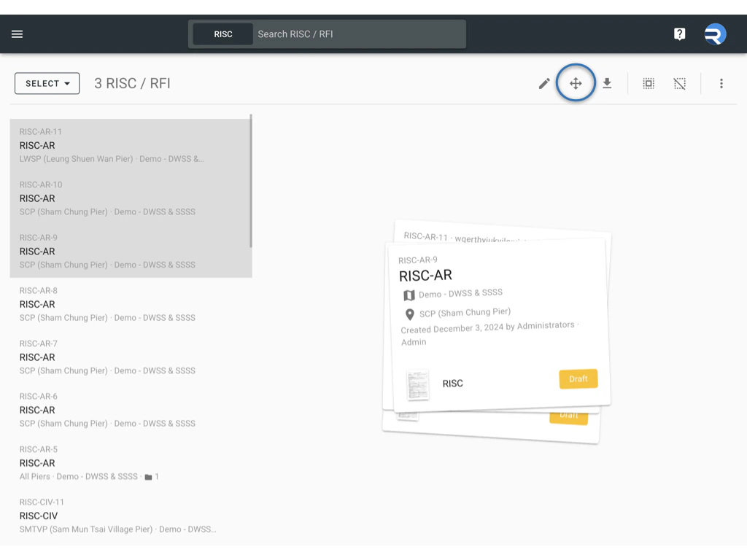Screen dimensions: 747x560
Task: Click the Draft badge on RISC-AR-9 card
Action: coord(578,379)
